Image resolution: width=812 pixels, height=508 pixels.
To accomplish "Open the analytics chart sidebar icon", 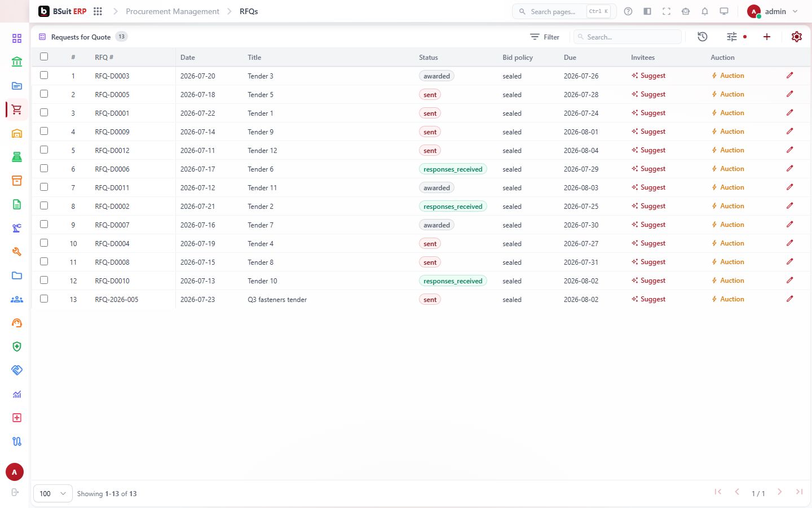I will click(x=17, y=394).
